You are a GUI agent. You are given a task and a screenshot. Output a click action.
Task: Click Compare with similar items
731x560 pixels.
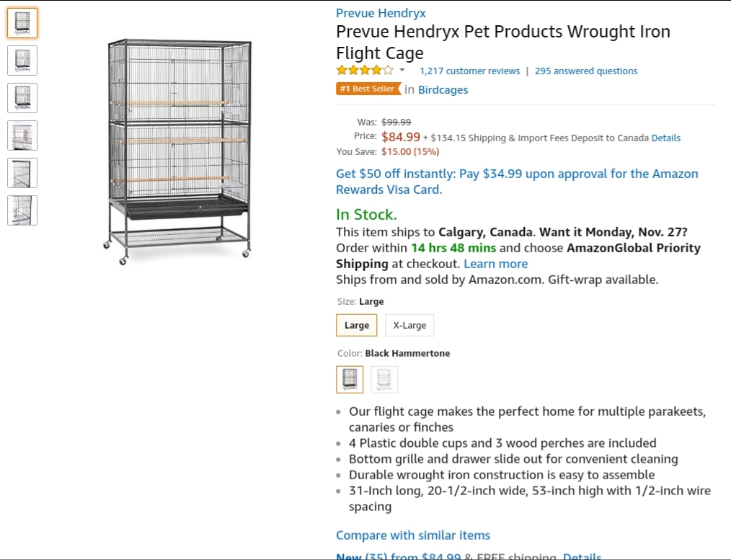pos(413,535)
